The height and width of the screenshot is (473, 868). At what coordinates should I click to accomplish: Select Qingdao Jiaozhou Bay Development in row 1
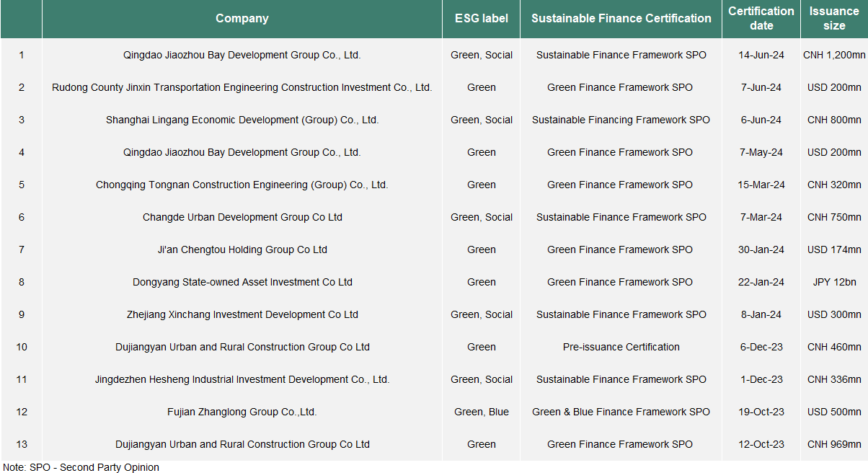pos(242,55)
